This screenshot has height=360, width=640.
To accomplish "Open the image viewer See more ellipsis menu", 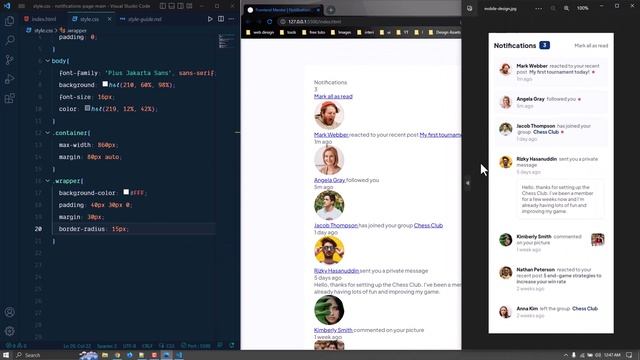I will (539, 8).
